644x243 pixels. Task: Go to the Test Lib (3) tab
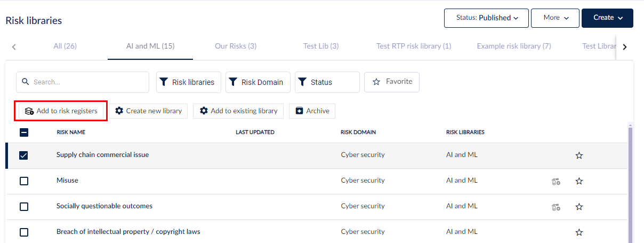[x=321, y=46]
